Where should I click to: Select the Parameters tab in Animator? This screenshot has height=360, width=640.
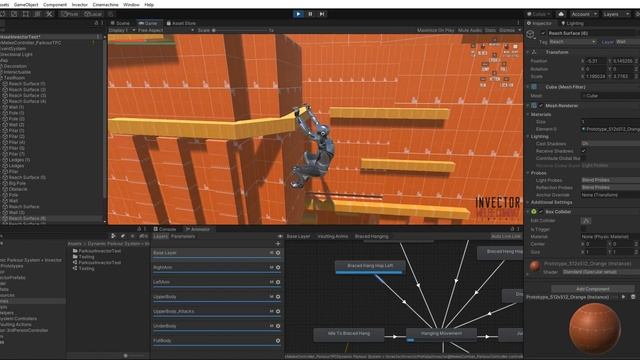coord(183,236)
